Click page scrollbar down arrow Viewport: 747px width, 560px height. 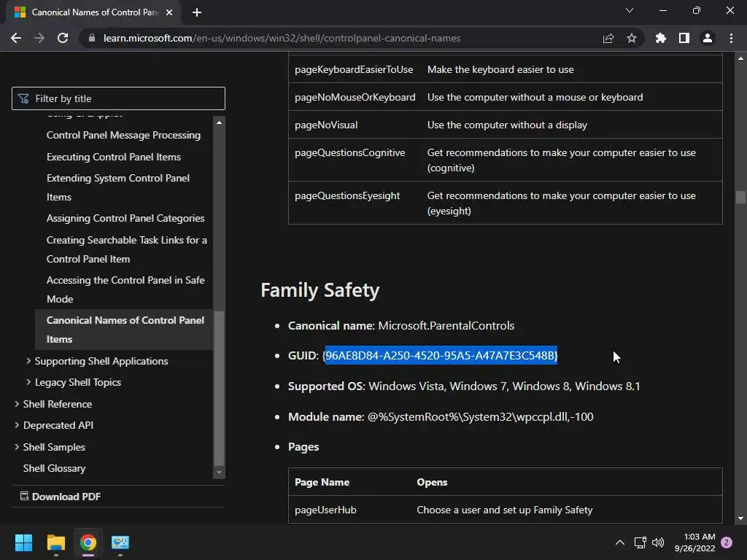[x=740, y=518]
